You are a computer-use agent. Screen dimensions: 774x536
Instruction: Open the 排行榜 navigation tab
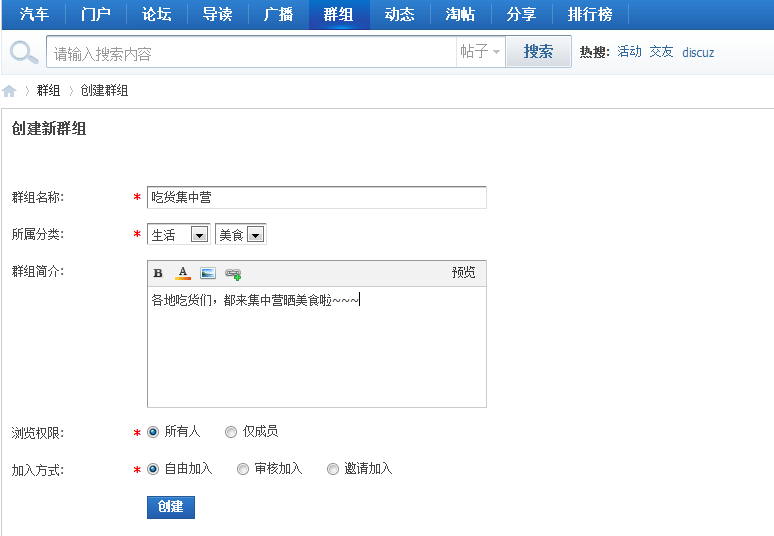tap(590, 14)
